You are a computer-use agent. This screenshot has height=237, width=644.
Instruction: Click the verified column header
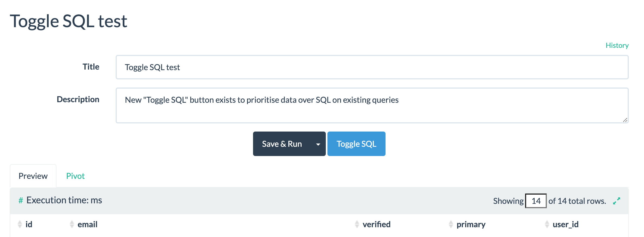377,224
